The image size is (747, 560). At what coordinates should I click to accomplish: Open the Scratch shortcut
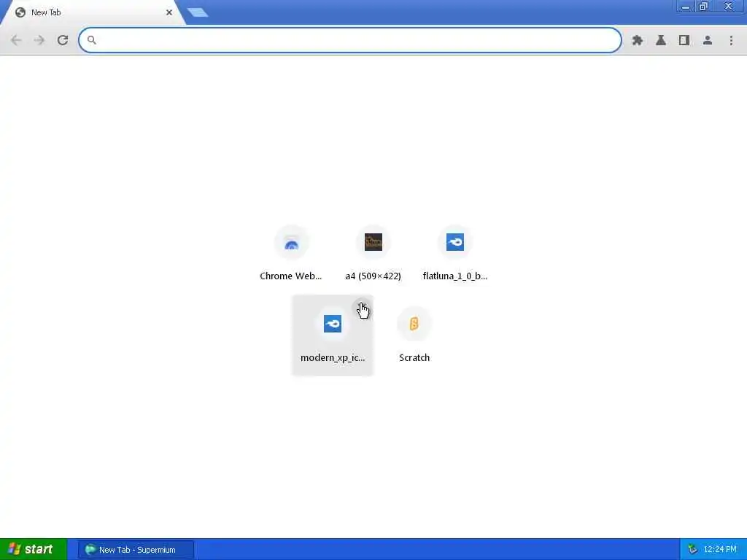(414, 335)
